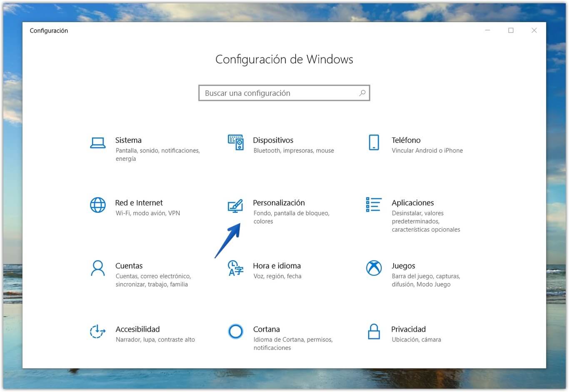The height and width of the screenshot is (392, 569).
Task: Maximize the Configuración window
Action: click(511, 30)
